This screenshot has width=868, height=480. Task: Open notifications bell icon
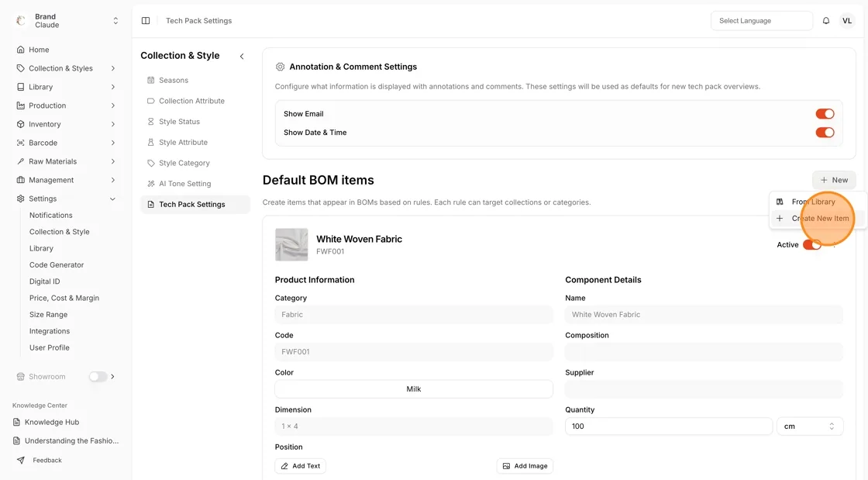(x=826, y=20)
